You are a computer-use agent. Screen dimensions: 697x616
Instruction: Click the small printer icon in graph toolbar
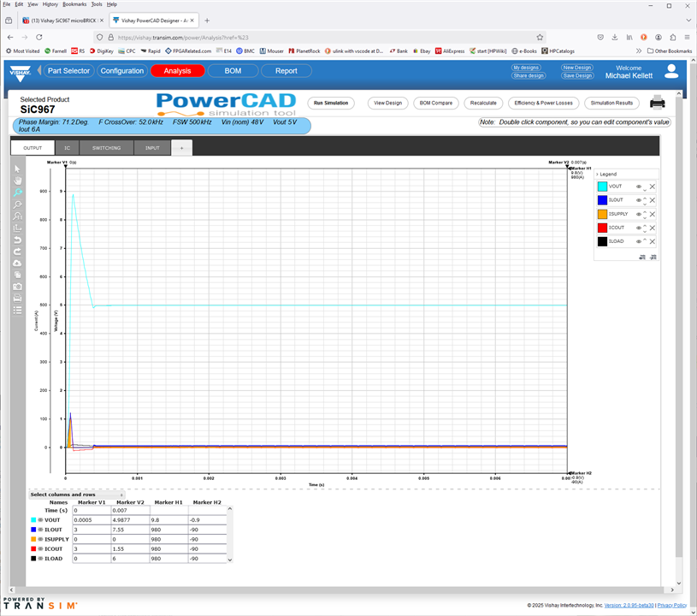point(17,299)
